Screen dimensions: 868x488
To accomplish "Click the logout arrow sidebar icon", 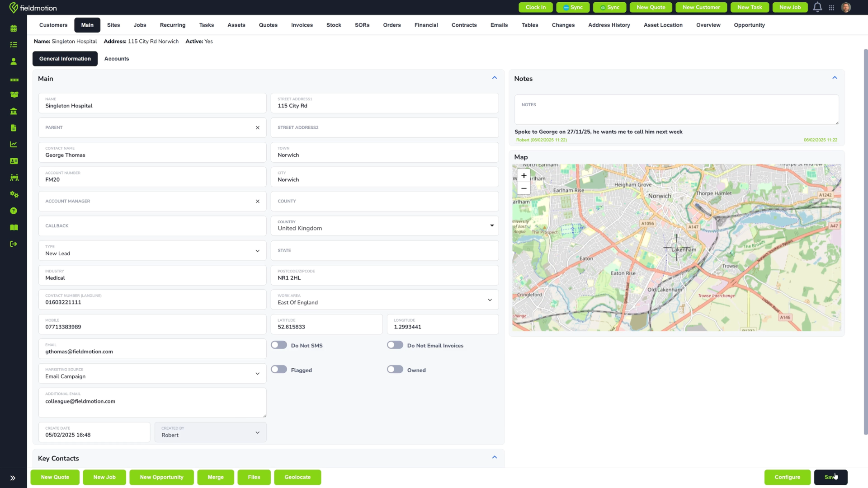I will tap(14, 244).
